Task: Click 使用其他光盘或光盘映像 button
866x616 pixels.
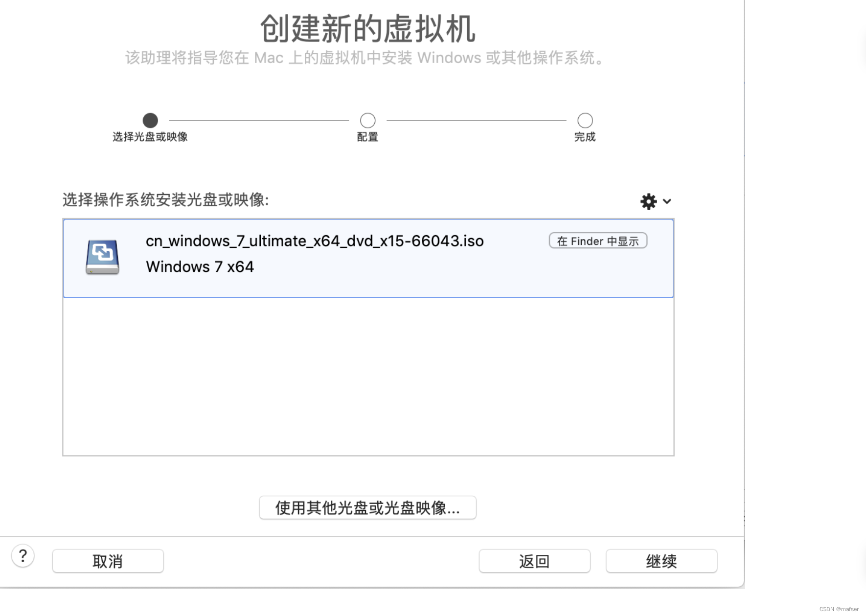Action: click(x=367, y=508)
